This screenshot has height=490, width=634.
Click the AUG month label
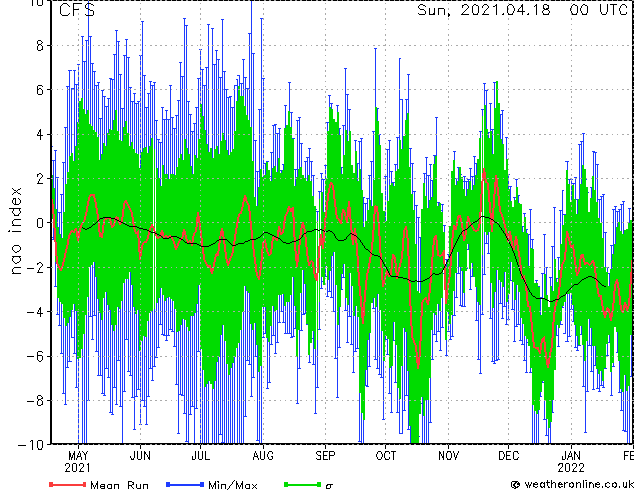(x=263, y=456)
